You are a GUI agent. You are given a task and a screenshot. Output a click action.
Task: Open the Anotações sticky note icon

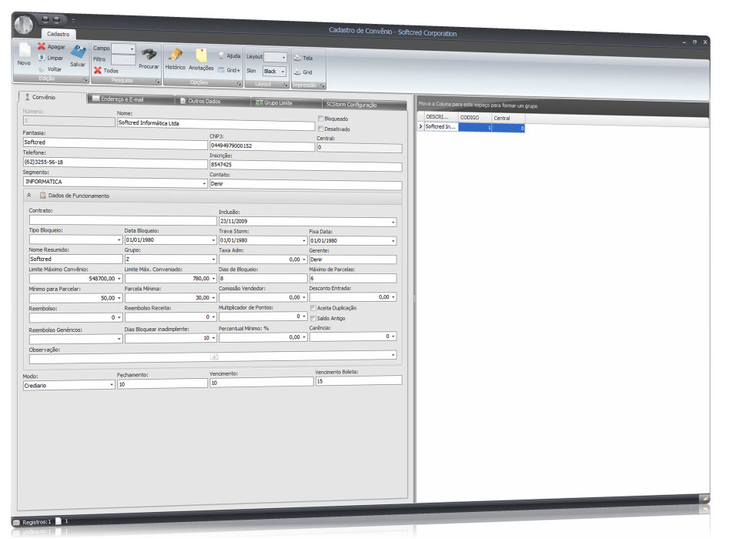point(201,55)
